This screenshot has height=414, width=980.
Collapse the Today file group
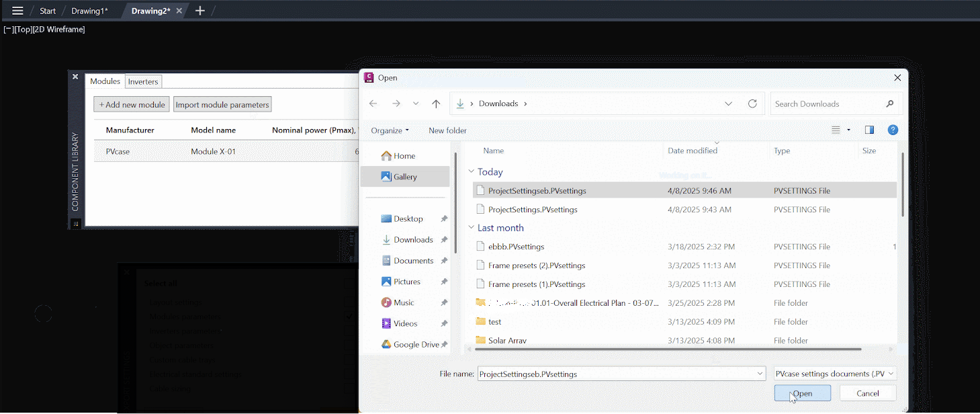(472, 172)
